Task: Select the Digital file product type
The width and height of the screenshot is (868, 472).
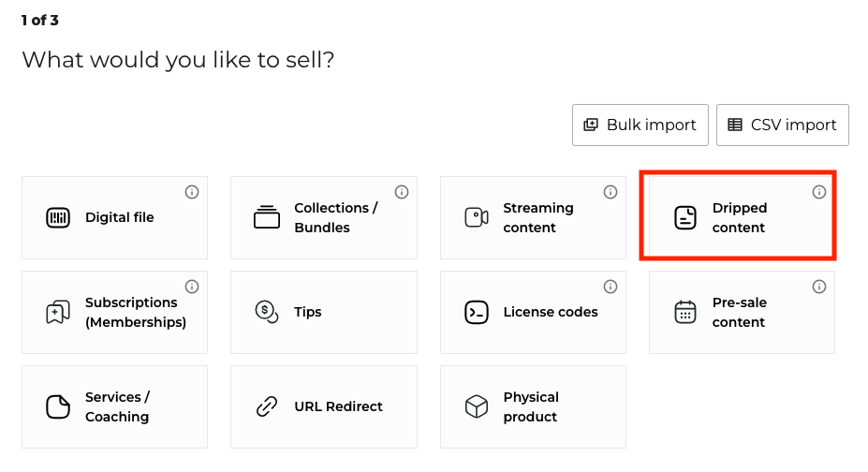Action: pyautogui.click(x=114, y=218)
